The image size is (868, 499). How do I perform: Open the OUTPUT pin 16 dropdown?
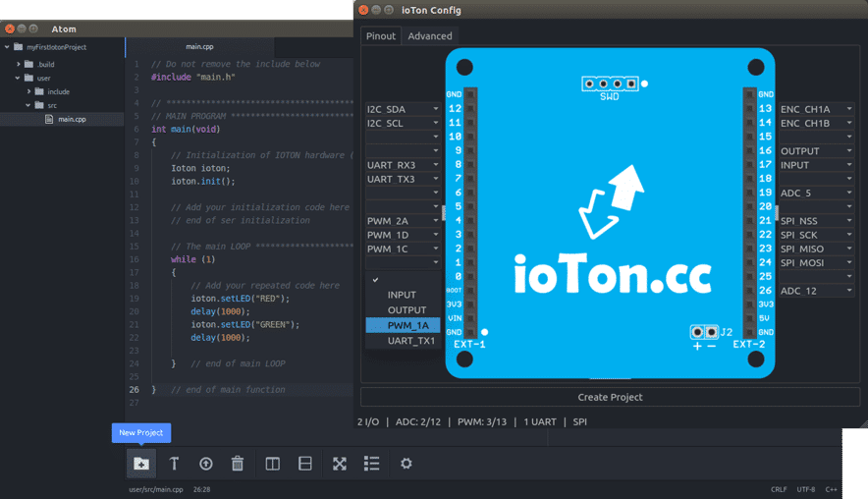click(817, 151)
